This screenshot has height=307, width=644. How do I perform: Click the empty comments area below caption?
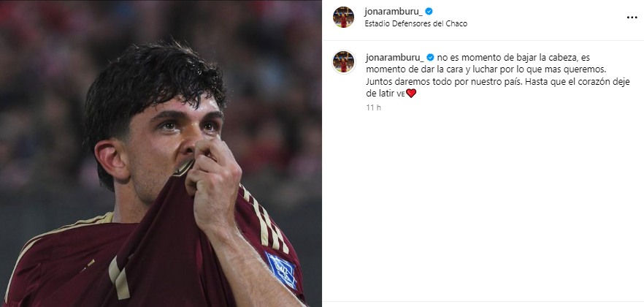[x=483, y=205]
